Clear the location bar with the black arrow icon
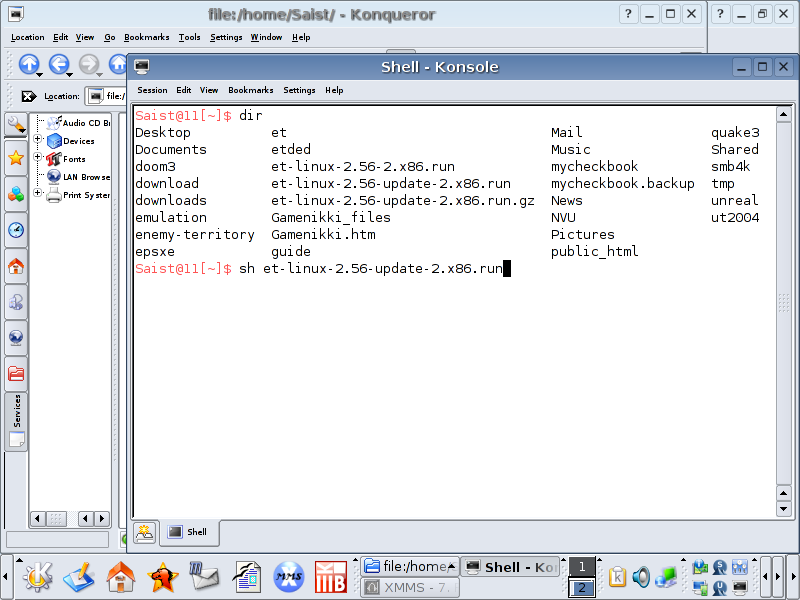This screenshot has height=600, width=800. pyautogui.click(x=28, y=97)
